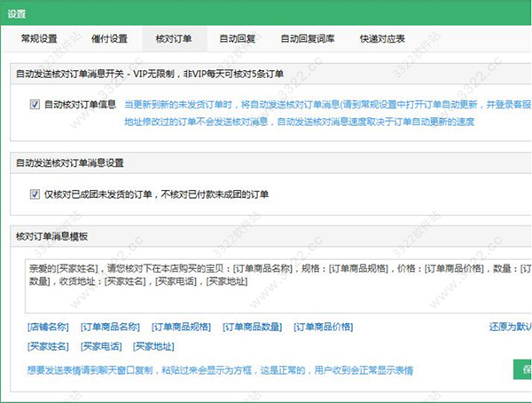The height and width of the screenshot is (403, 532).
Task: Uncheck 仅核对已成团未发货的订单 checkbox
Action: coord(35,194)
